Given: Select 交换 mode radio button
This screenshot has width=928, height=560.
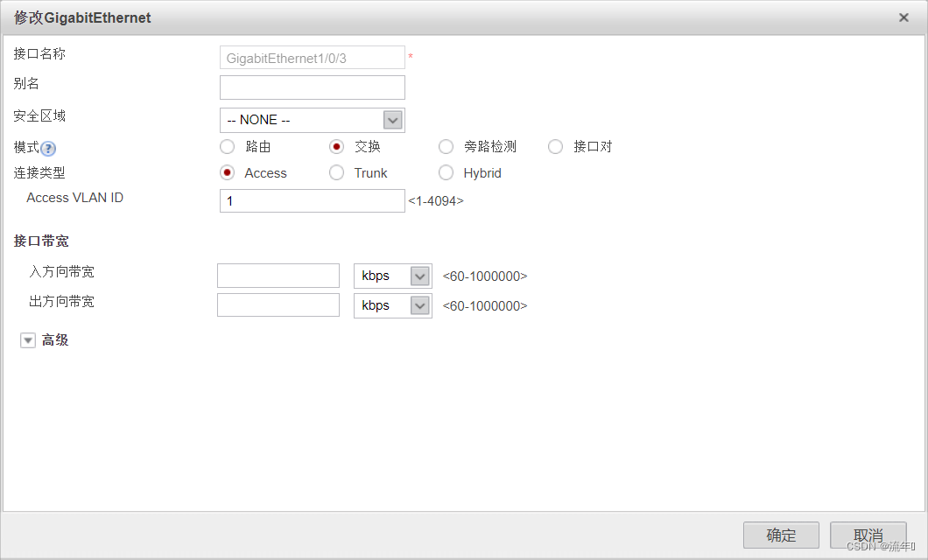Looking at the screenshot, I should [337, 146].
